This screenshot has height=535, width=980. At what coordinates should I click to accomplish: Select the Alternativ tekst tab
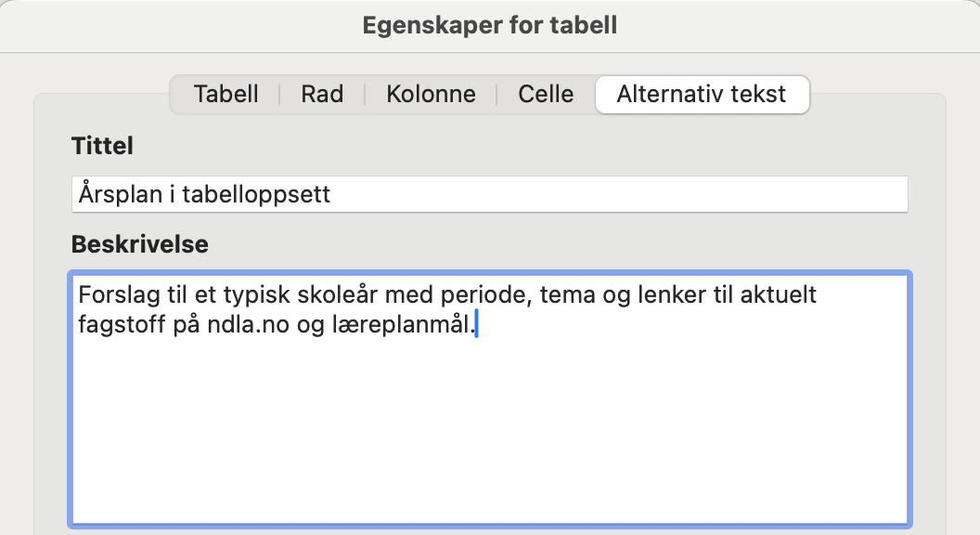click(x=702, y=94)
